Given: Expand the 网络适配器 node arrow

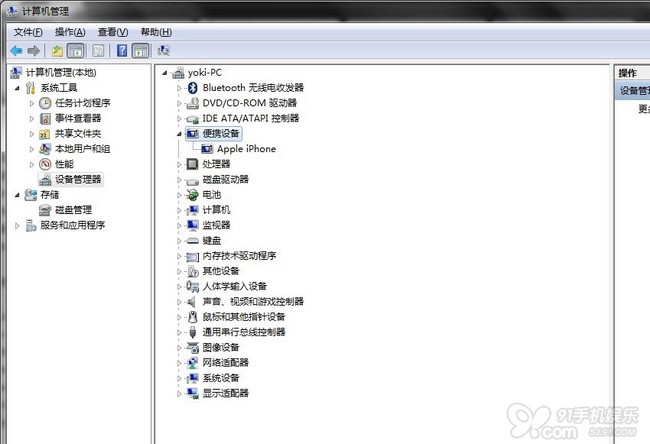Looking at the screenshot, I should pos(179,363).
